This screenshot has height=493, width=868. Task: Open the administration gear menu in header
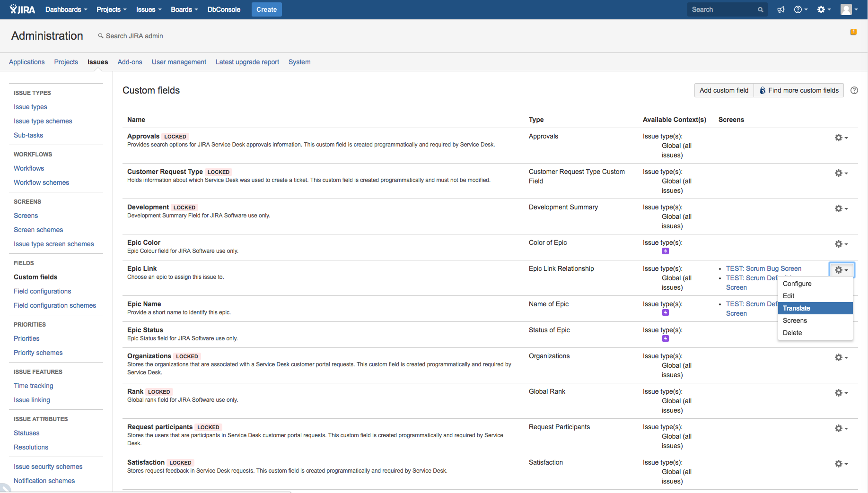tap(824, 9)
